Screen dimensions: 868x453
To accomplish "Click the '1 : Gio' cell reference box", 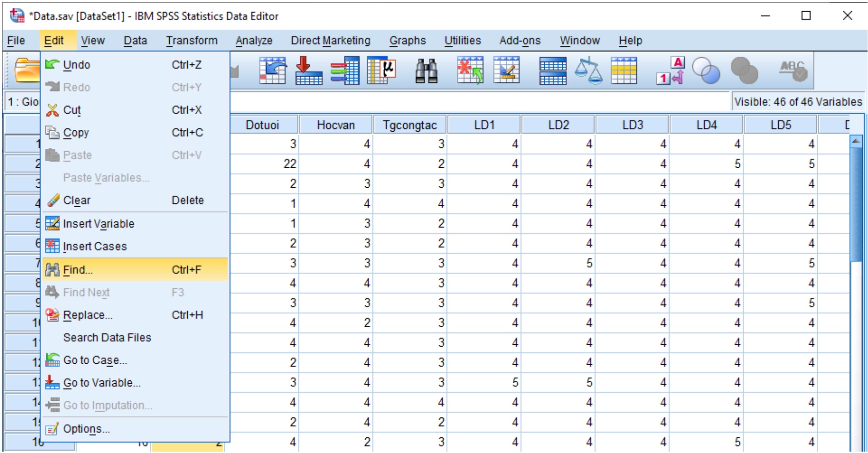I will click(22, 102).
